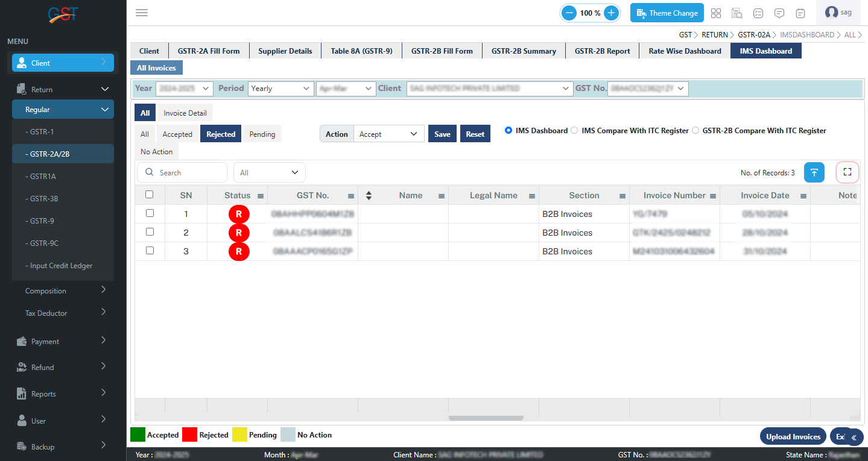Open the Status column menu icon
The height and width of the screenshot is (461, 868).
pyautogui.click(x=261, y=196)
